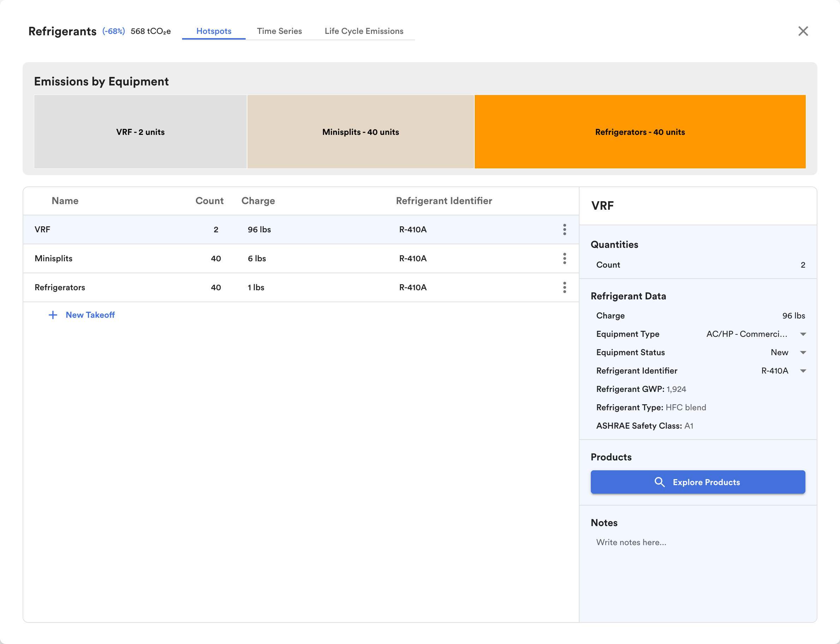Click the 568 tCO₂e total value
This screenshot has height=644, width=840.
pos(151,31)
